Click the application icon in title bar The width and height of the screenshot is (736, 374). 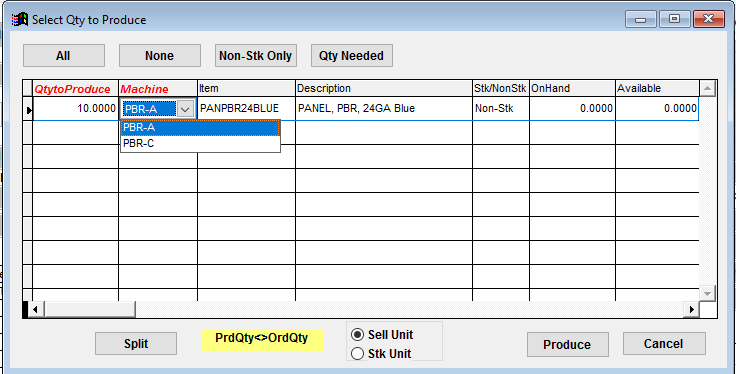click(20, 20)
